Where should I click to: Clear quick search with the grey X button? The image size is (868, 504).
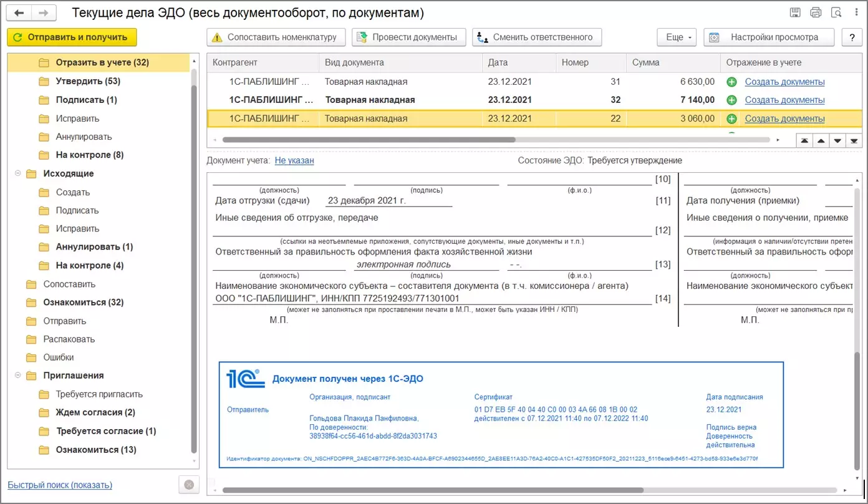[x=189, y=485]
